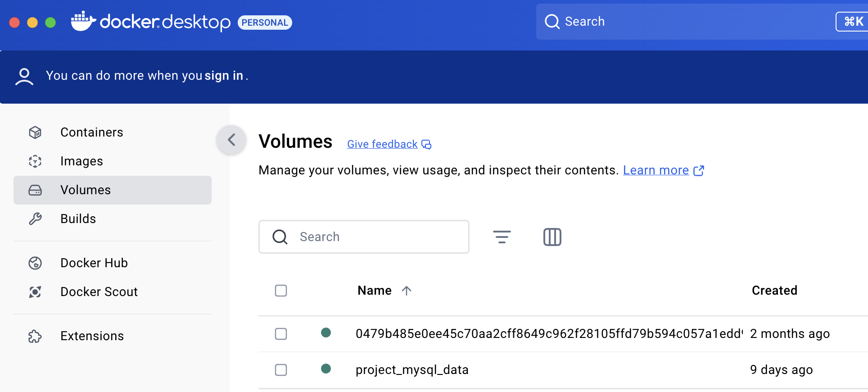The width and height of the screenshot is (868, 392).
Task: Open volume 0479b485e0ee45c70aa2cff8649c962f
Action: tap(549, 334)
